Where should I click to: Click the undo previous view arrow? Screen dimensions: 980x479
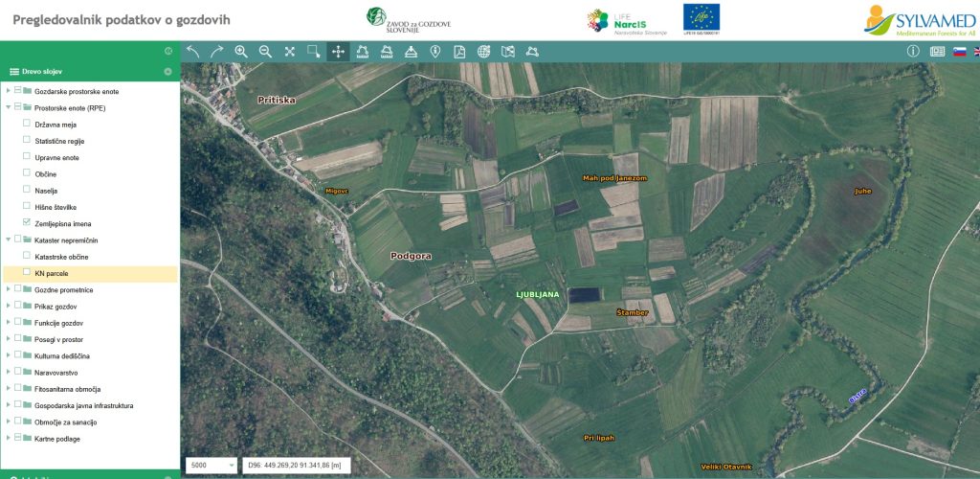click(x=193, y=52)
